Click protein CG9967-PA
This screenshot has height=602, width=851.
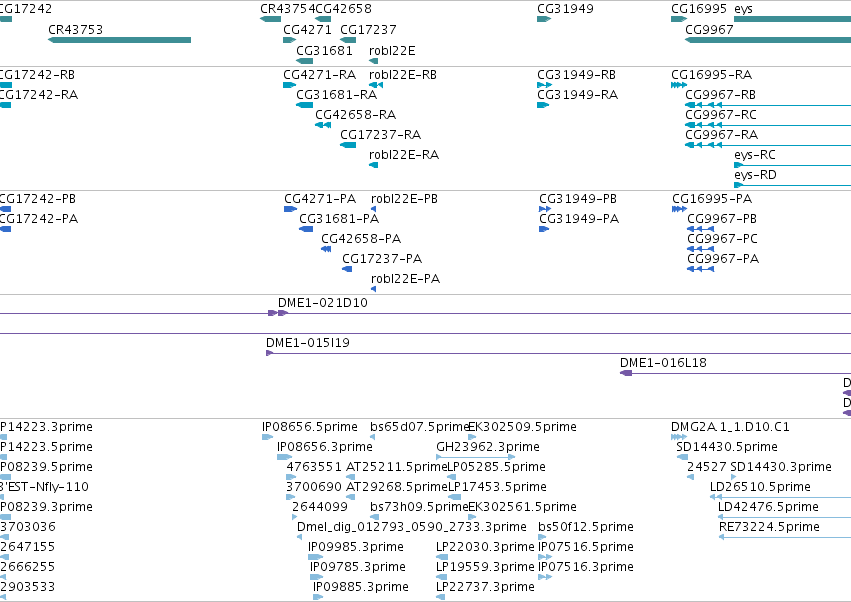point(723,259)
